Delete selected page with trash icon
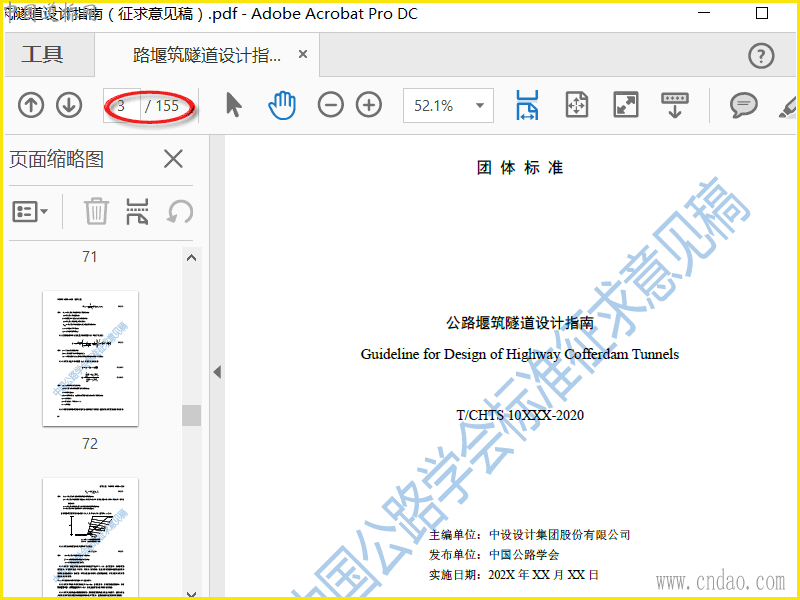 (96, 211)
